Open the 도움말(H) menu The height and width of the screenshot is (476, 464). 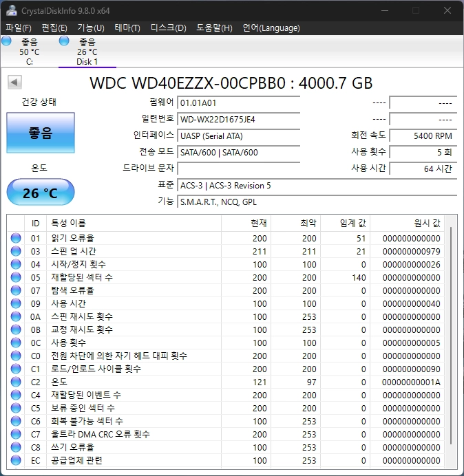(214, 28)
